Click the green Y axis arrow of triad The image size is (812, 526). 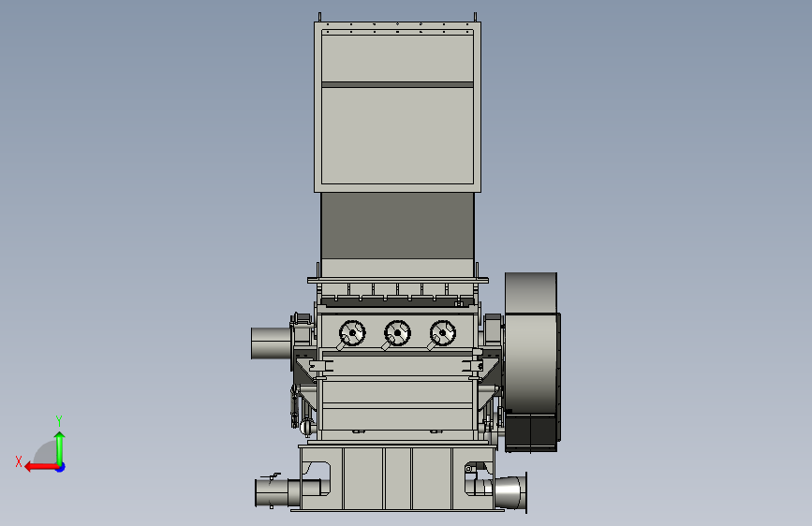[x=60, y=447]
